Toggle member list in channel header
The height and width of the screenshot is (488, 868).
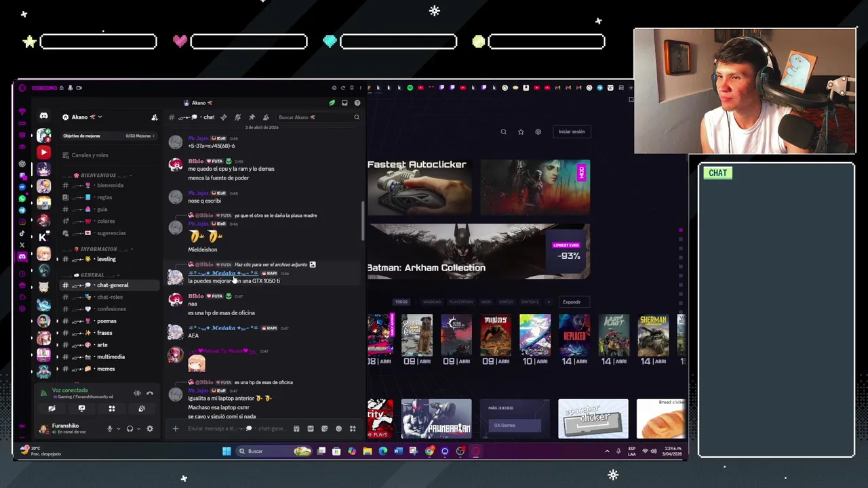point(266,117)
